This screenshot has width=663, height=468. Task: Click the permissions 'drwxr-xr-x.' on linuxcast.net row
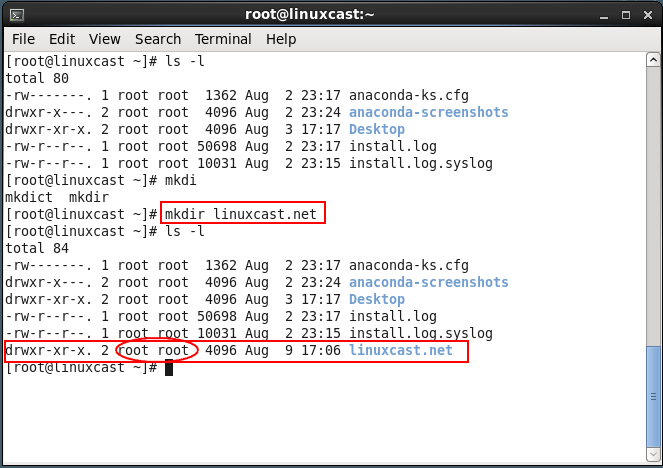pyautogui.click(x=49, y=350)
